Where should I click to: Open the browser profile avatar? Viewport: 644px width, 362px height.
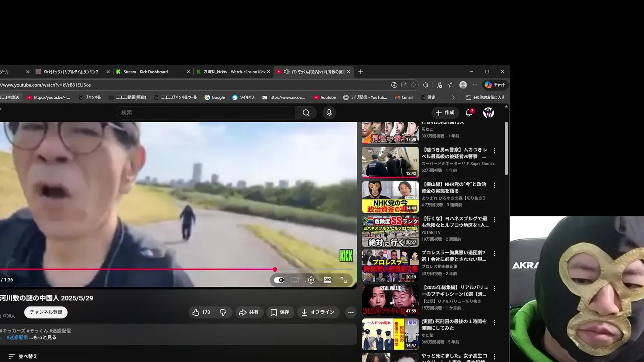[x=463, y=85]
